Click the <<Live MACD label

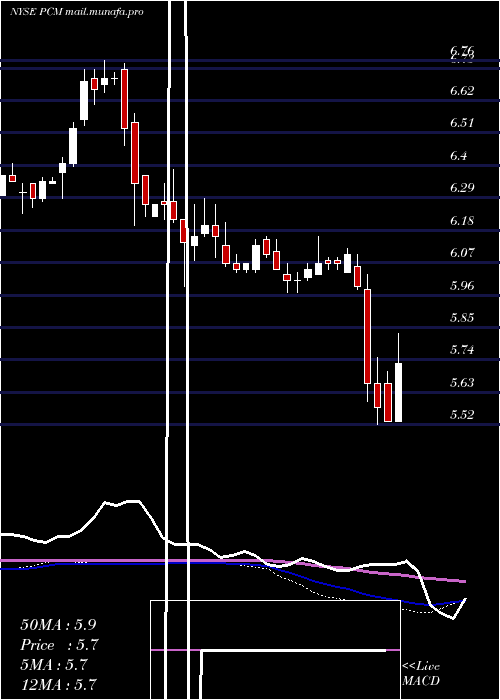[421, 673]
